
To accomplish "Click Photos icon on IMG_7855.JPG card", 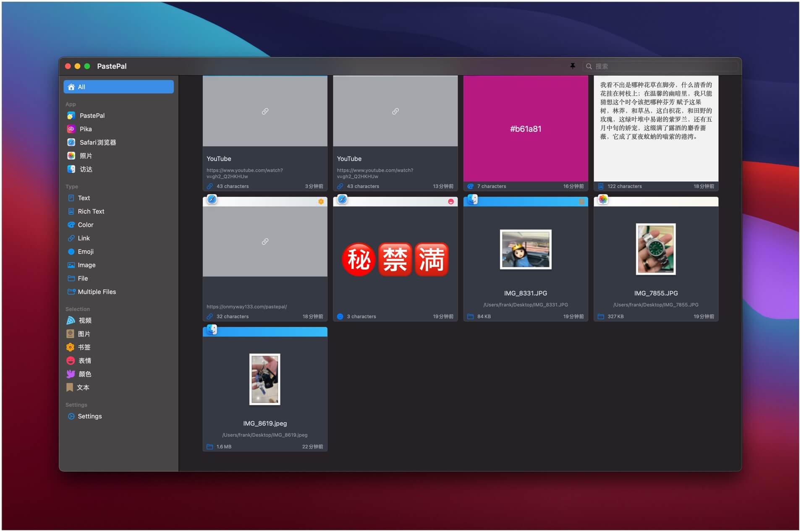I will 603,200.
